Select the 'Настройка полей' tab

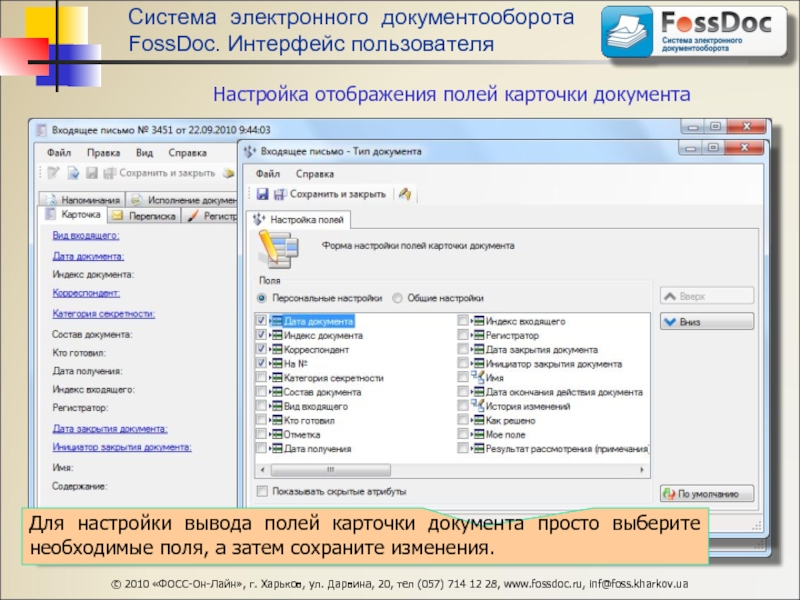pos(298,220)
